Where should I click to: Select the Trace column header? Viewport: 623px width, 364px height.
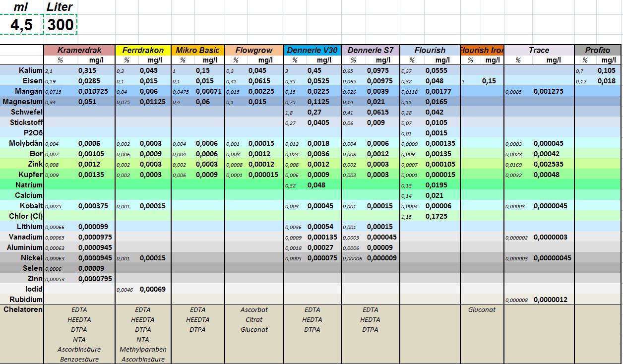point(539,50)
